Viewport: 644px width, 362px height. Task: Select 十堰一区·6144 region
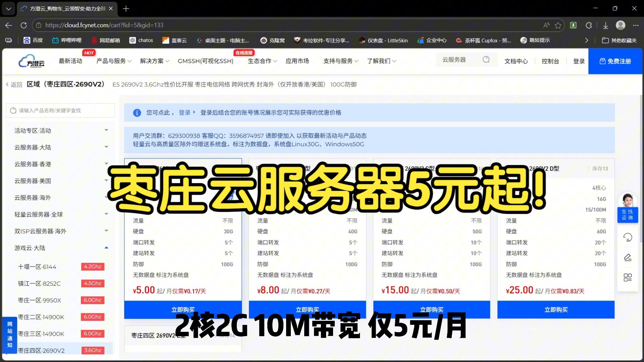[60, 267]
